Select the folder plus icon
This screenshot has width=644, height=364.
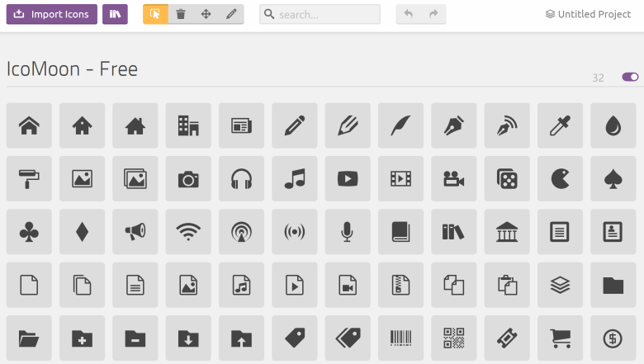click(x=82, y=338)
